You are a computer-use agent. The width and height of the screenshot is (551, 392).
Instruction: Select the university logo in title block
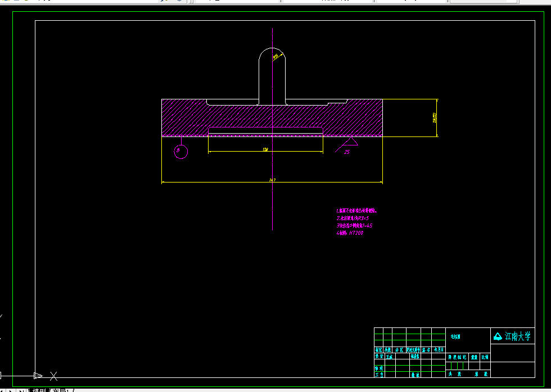(x=498, y=336)
